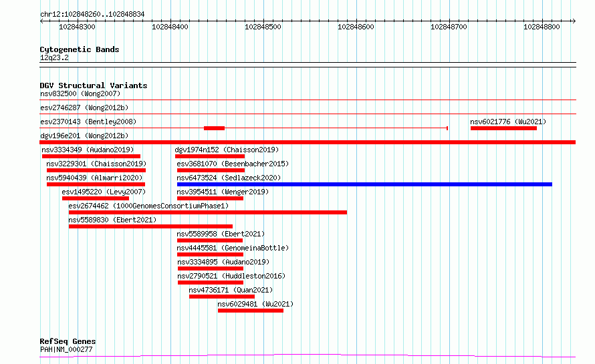Click the red bar under nsv6029481 (Wu2021)
This screenshot has width=595, height=364.
tap(251, 311)
